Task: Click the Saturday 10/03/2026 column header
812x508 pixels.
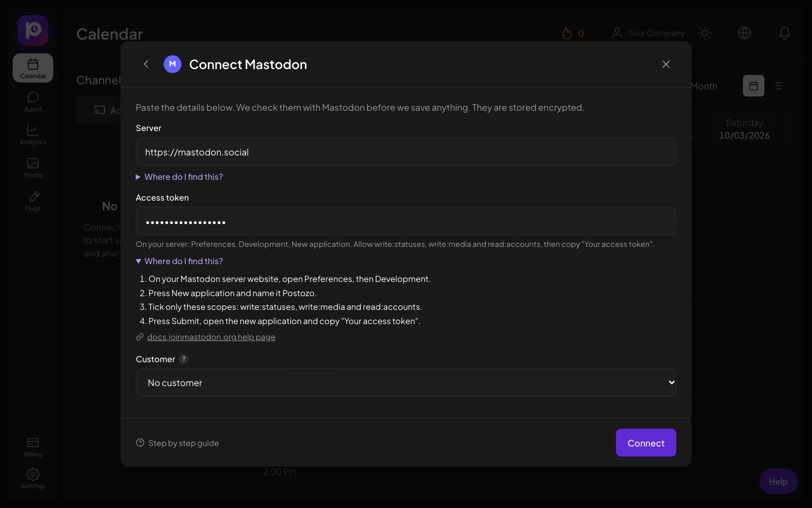Action: 745,129
